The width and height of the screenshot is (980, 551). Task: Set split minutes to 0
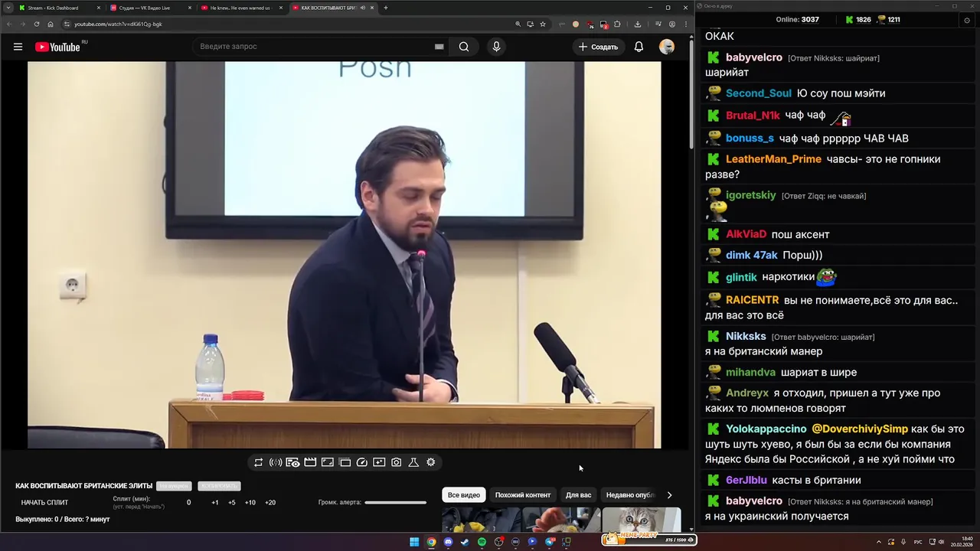pyautogui.click(x=189, y=503)
